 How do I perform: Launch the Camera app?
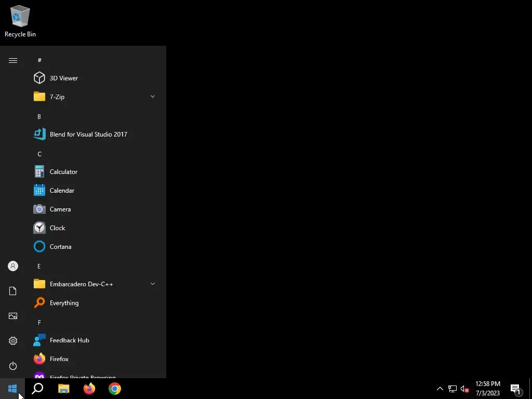(95, 209)
